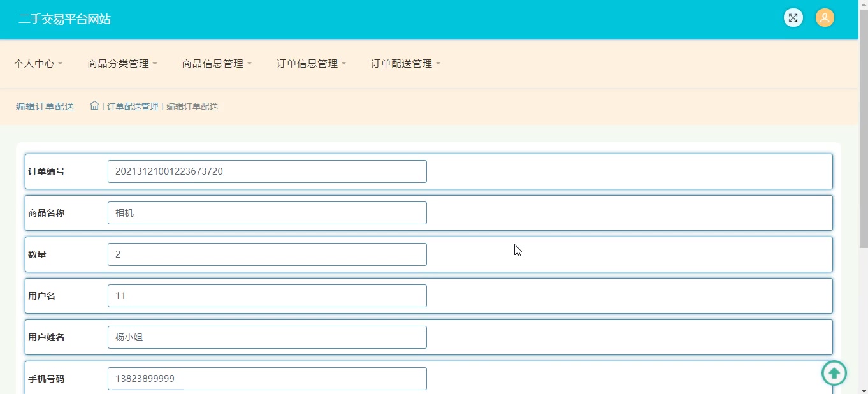The height and width of the screenshot is (394, 868).
Task: Expand the 个人中心 dropdown menu
Action: pyautogui.click(x=38, y=64)
